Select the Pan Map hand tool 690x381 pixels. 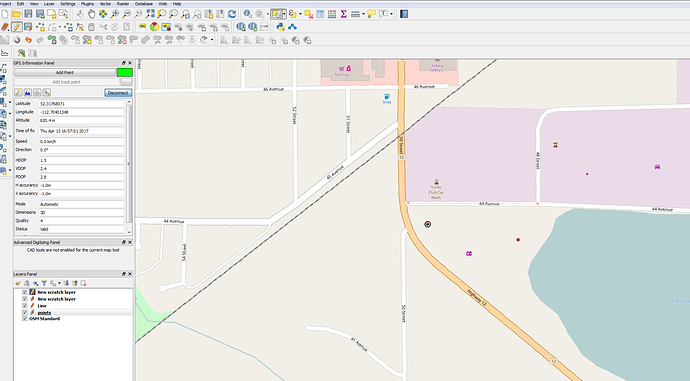(x=91, y=14)
